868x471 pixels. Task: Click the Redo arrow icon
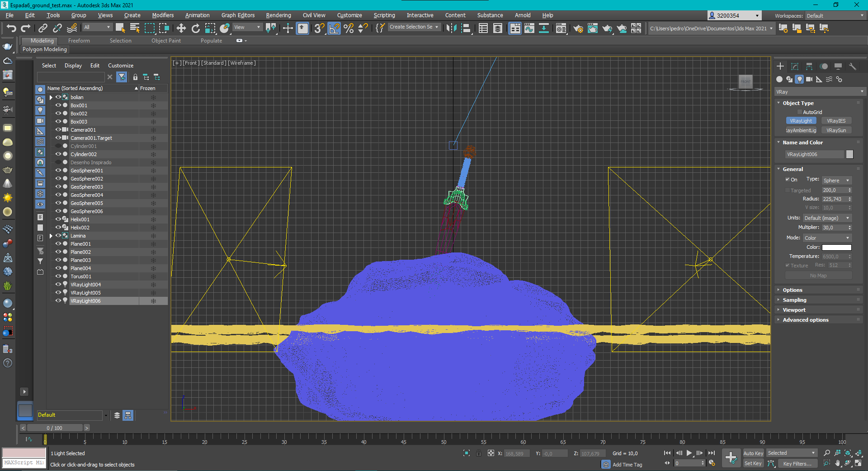tap(26, 29)
